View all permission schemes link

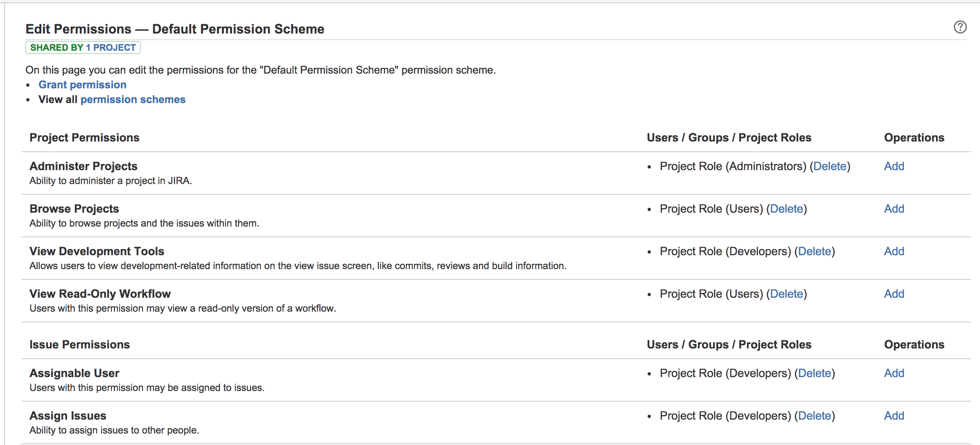pyautogui.click(x=133, y=99)
